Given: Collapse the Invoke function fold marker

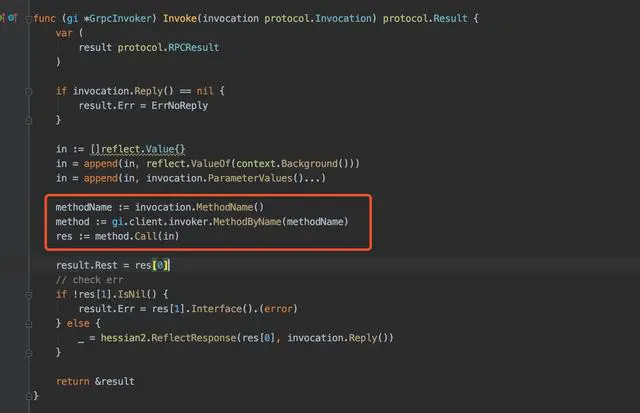Looking at the screenshot, I should pos(29,19).
